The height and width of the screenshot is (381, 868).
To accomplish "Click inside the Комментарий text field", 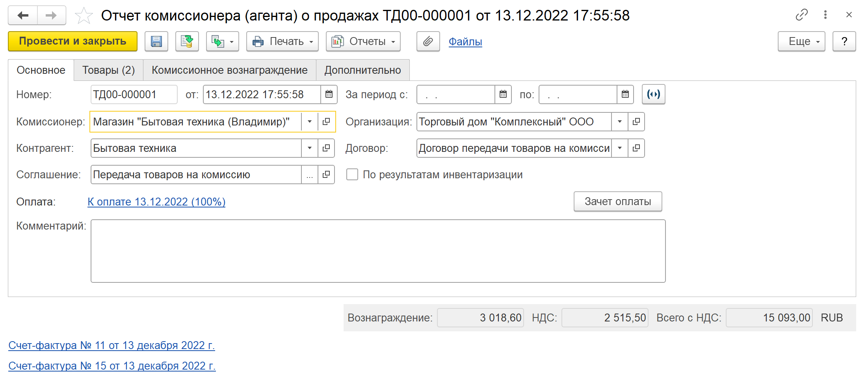I will 377,251.
